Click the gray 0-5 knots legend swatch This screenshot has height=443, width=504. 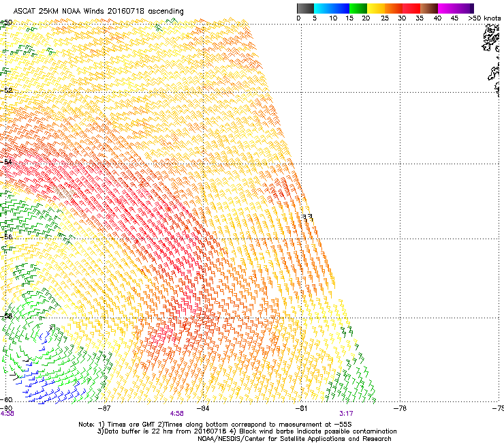305,8
